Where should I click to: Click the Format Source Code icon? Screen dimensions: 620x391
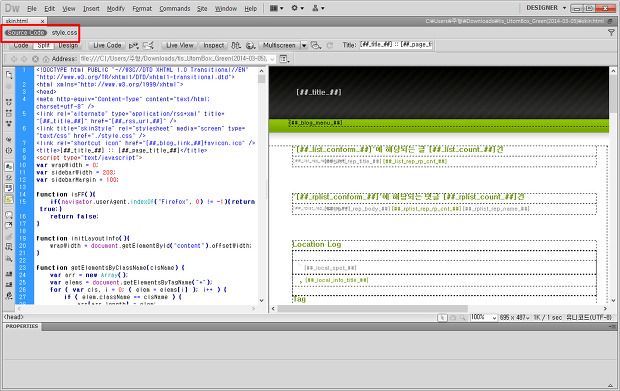(x=9, y=295)
